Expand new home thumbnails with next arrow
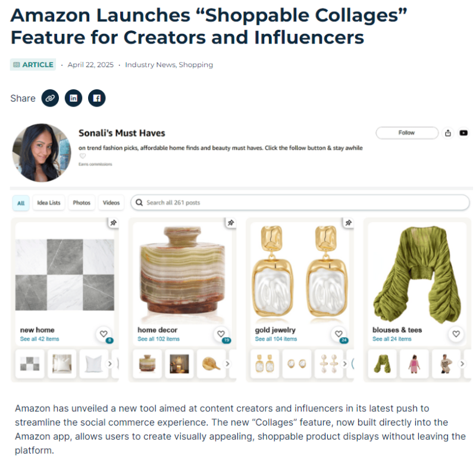This screenshot has width=476, height=460. pyautogui.click(x=110, y=364)
